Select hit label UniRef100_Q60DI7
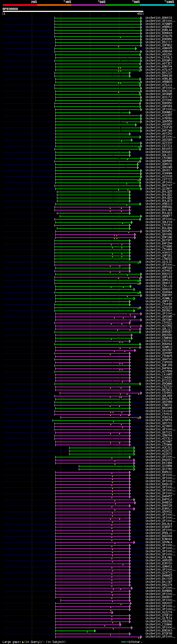 [x=159, y=170]
